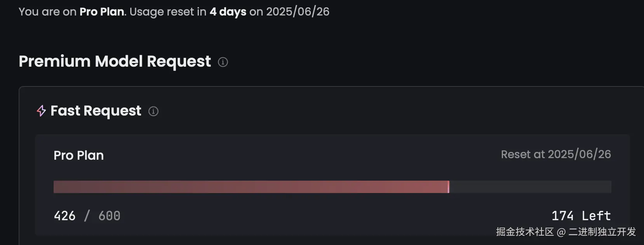Image resolution: width=644 pixels, height=245 pixels.
Task: Click the 2025/06/26 date in top line
Action: click(298, 12)
